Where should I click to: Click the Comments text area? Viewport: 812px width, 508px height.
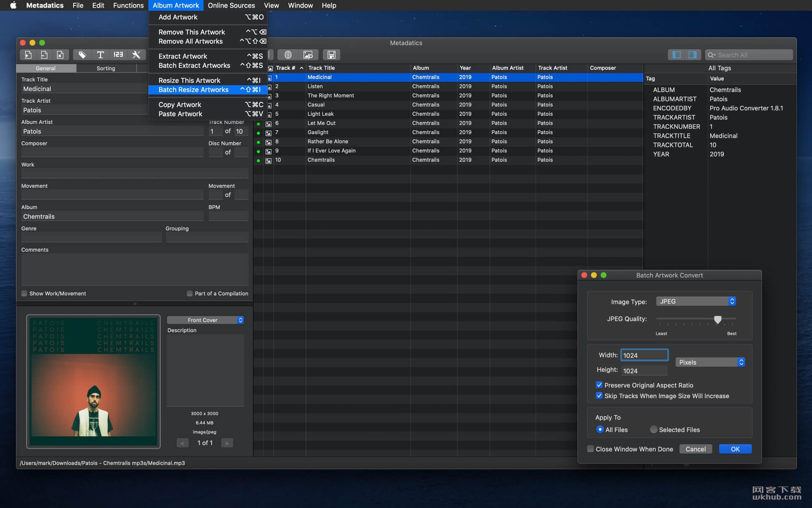click(x=135, y=270)
